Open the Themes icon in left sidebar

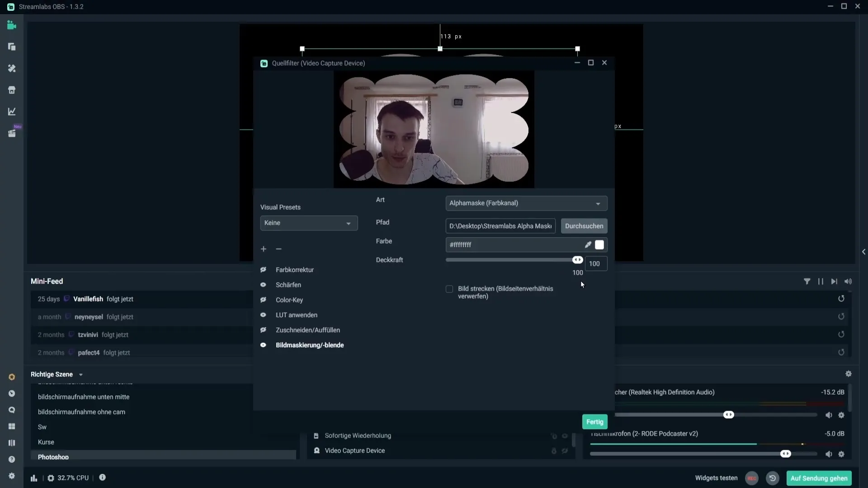pos(12,68)
